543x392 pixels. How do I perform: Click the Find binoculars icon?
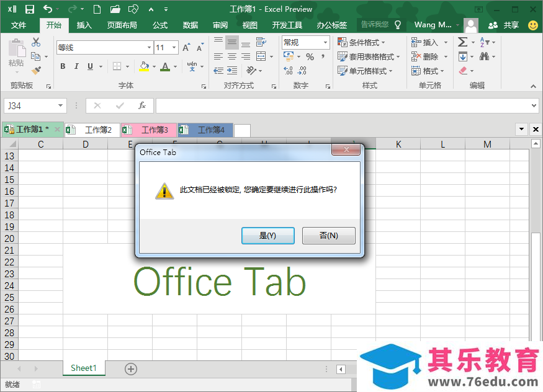pyautogui.click(x=484, y=56)
